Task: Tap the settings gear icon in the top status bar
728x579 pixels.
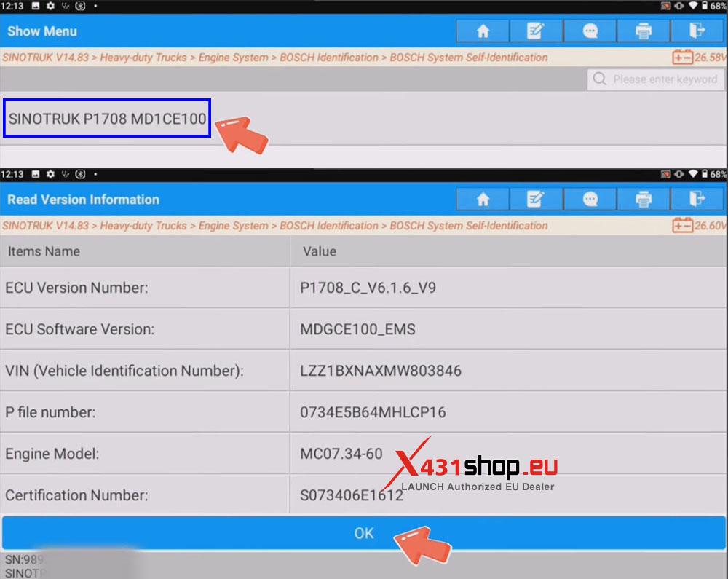Action: [51, 6]
